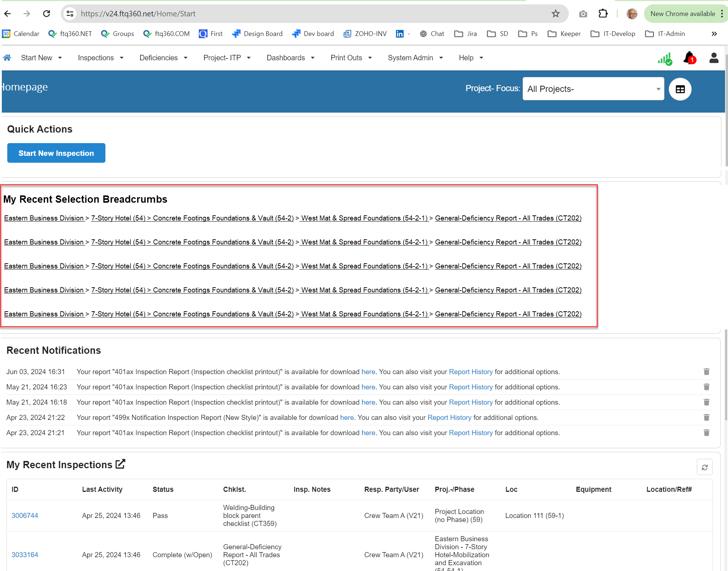Delete the Jun 03, 2024 16:31 notification
The width and height of the screenshot is (728, 571).
[706, 372]
